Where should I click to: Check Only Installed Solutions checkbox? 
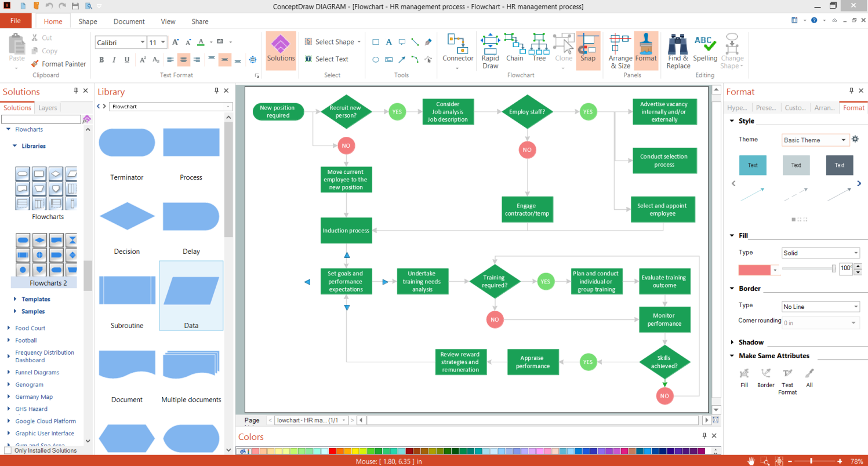pos(8,450)
